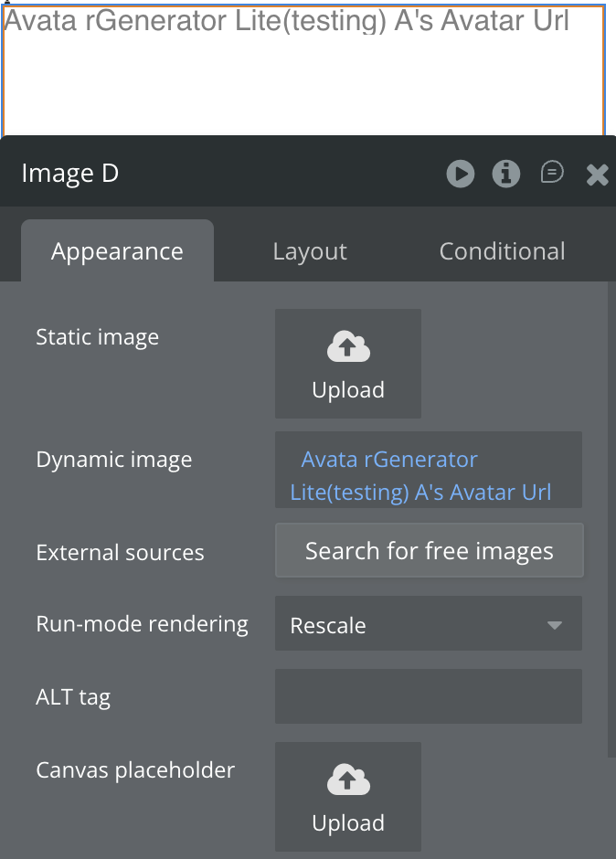Click the Canvas placeholder upload cloud icon
The image size is (616, 859).
coord(347,779)
